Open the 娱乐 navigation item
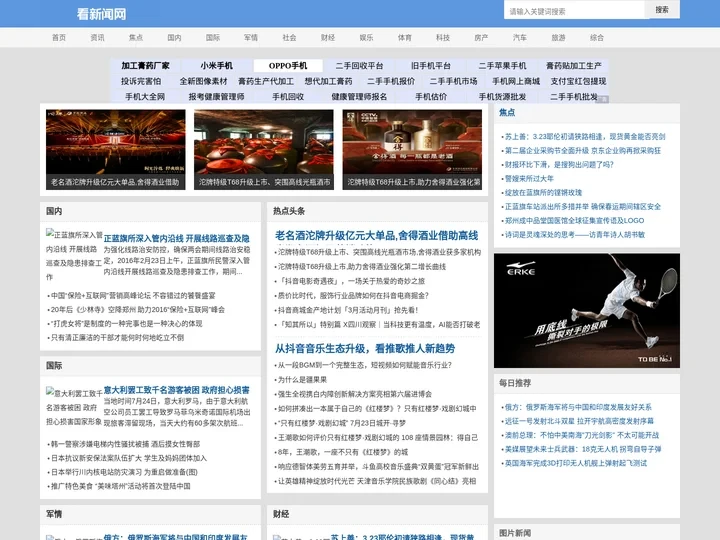 (366, 38)
